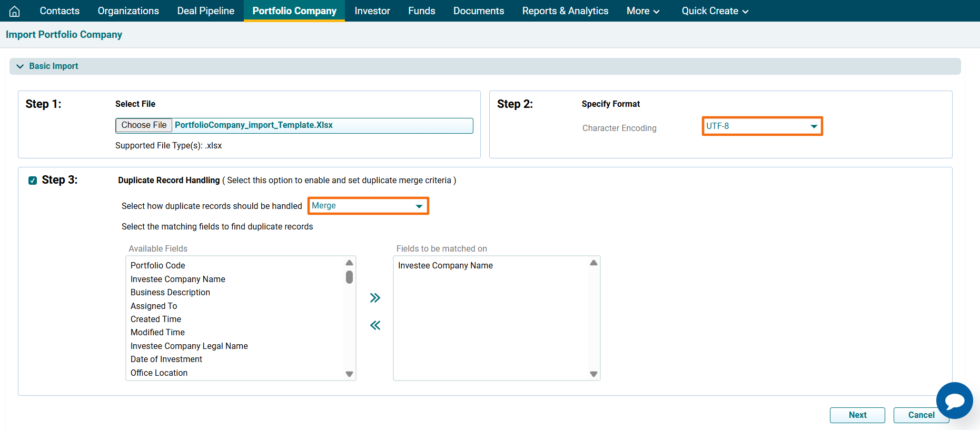Click scroll up arrow in matched fields list

(x=593, y=263)
